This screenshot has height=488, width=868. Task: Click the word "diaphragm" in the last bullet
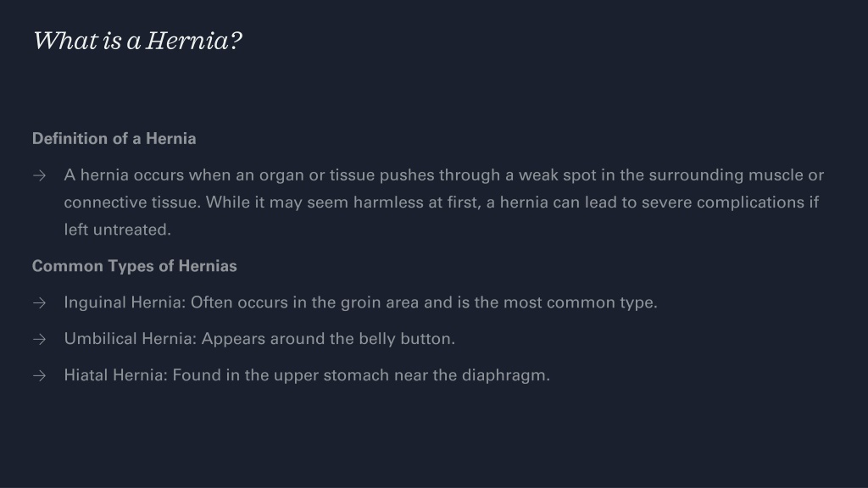[504, 375]
